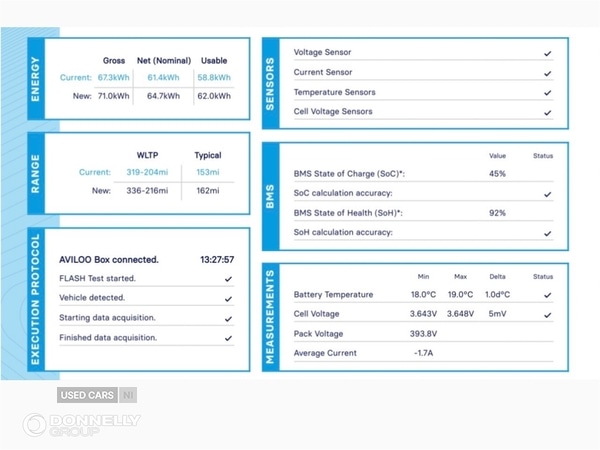This screenshot has height=450, width=600.
Task: Click the Donnelly Group logo
Action: pos(83,425)
